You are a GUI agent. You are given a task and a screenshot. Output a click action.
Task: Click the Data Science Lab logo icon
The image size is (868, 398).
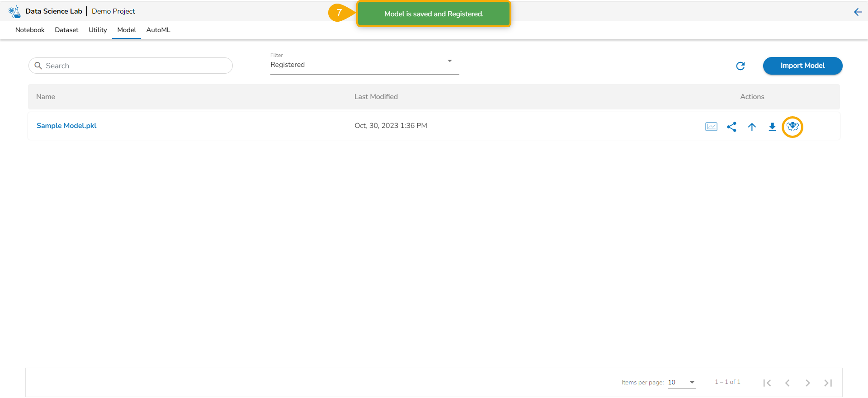[14, 11]
